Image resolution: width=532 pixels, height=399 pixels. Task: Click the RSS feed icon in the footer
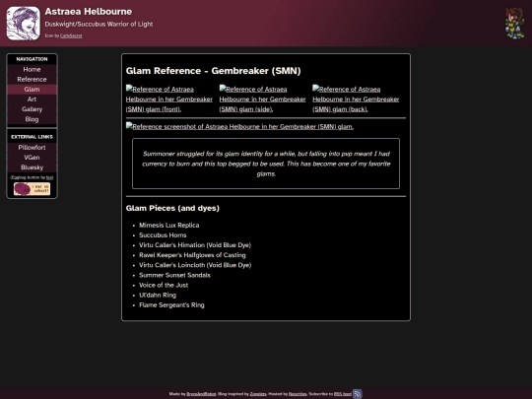[x=358, y=394]
